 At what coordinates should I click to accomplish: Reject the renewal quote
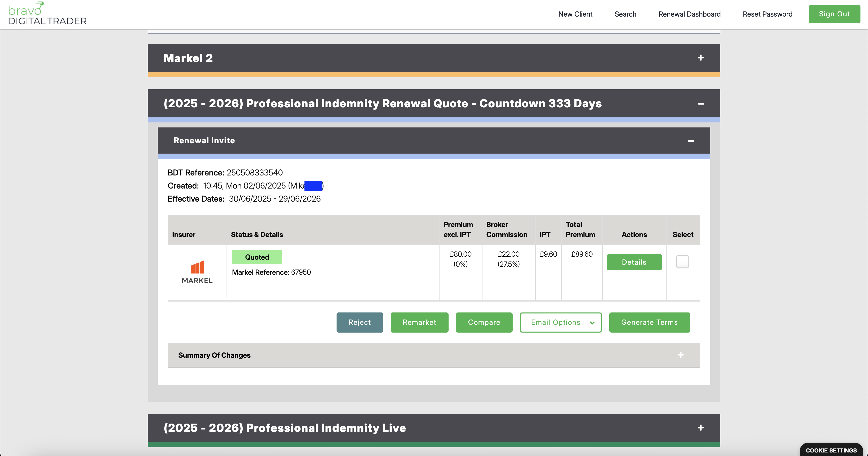coord(359,323)
